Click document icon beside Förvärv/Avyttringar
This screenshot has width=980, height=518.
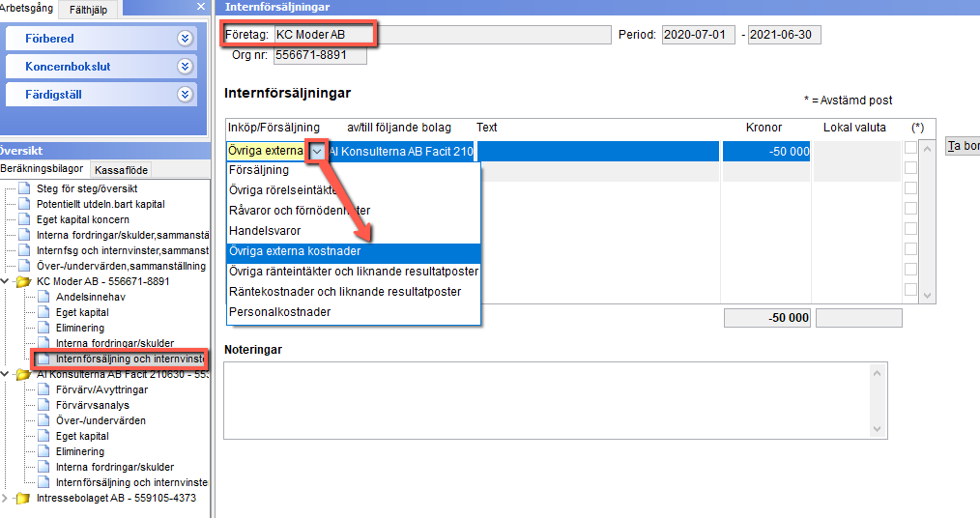click(x=43, y=389)
